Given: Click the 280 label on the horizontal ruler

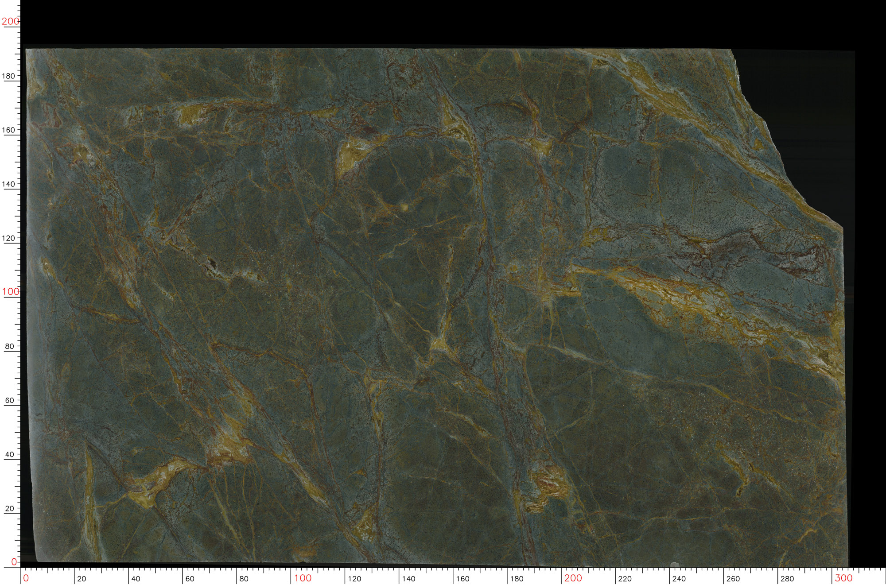Looking at the screenshot, I should pyautogui.click(x=787, y=578).
